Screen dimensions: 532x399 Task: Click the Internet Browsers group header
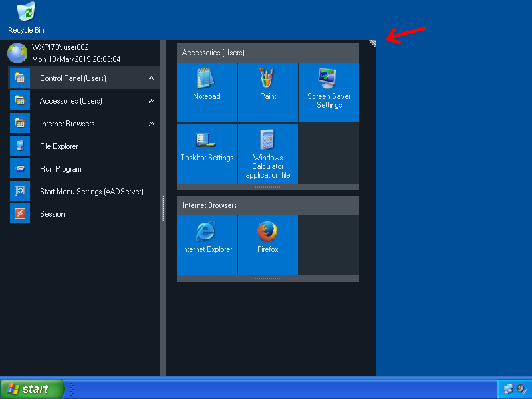[267, 205]
